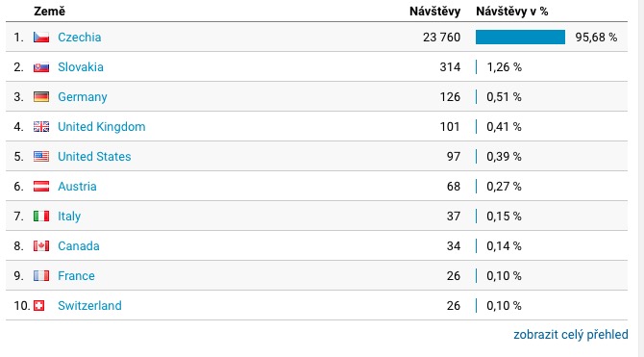Click the Slovakia flag icon
The height and width of the screenshot is (357, 644).
pyautogui.click(x=41, y=67)
